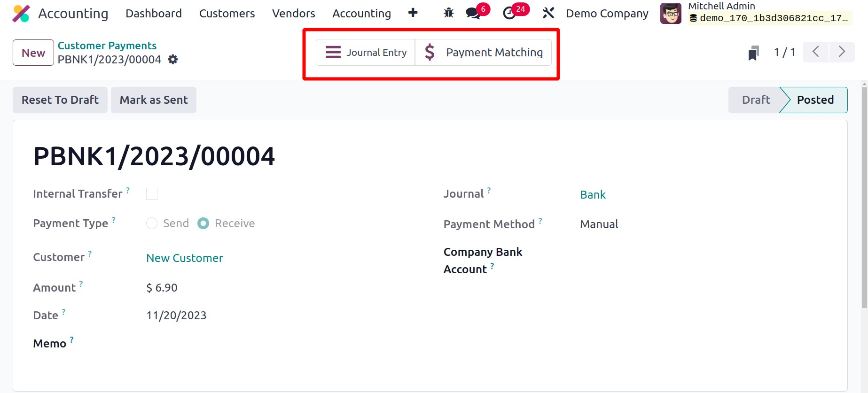Select the Receive payment type radio
The width and height of the screenshot is (868, 393).
(x=203, y=223)
